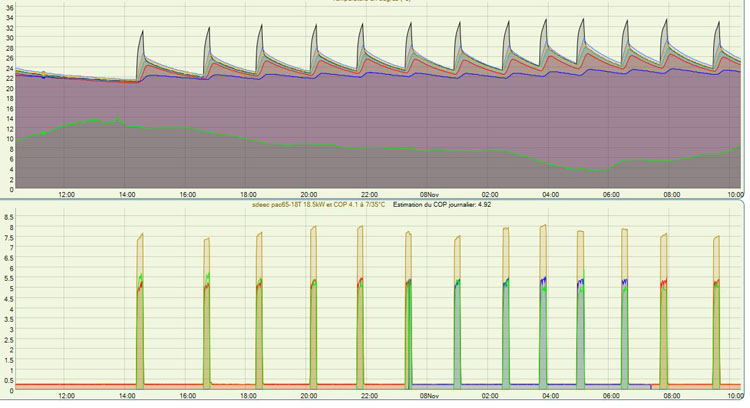This screenshot has height=408, width=750.
Task: Click the 10:00 label ending the upper axis
Action: point(732,195)
